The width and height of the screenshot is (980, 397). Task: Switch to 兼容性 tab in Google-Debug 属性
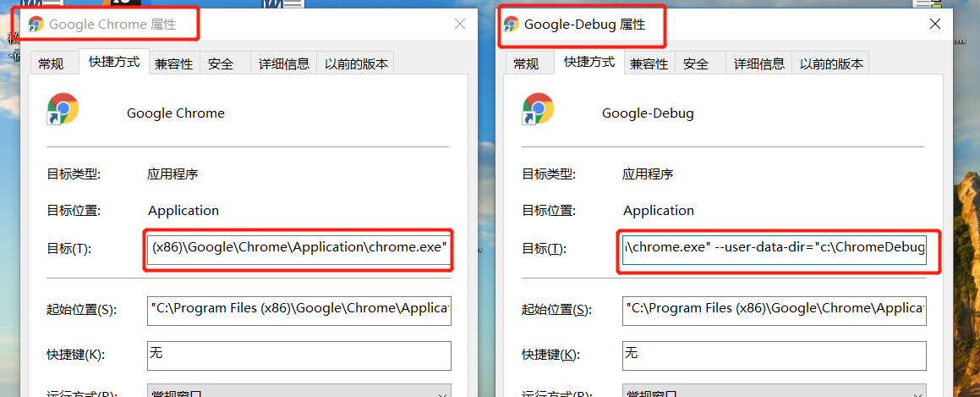649,63
